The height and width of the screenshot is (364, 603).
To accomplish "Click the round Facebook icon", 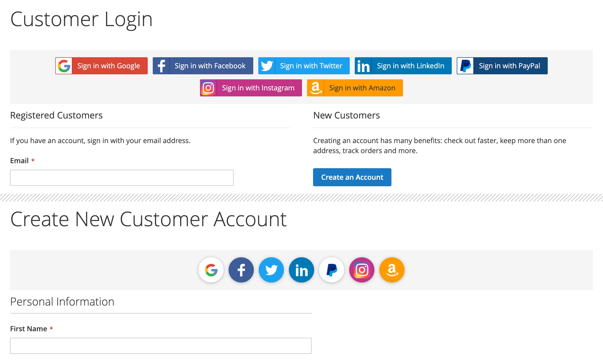I will (x=241, y=270).
